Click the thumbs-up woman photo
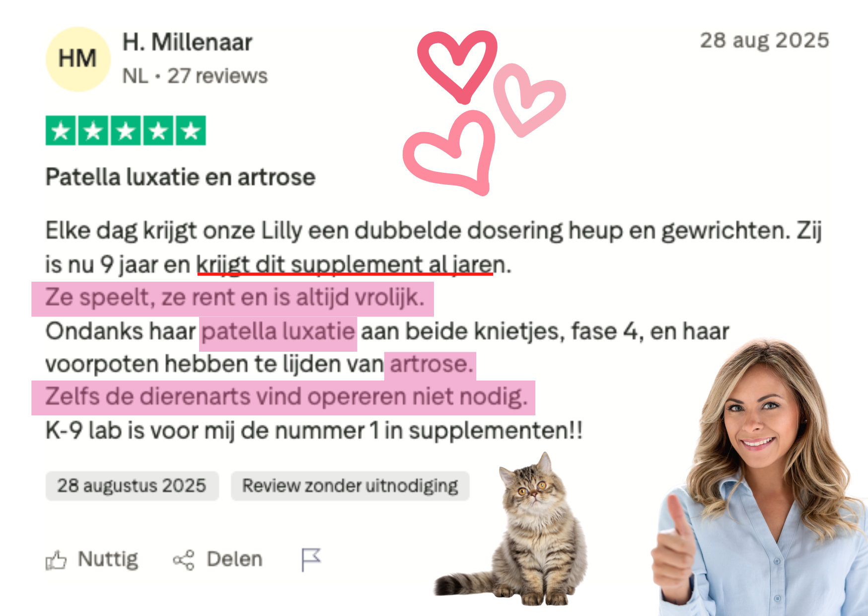Viewport: 868px width, 616px height. (x=760, y=477)
